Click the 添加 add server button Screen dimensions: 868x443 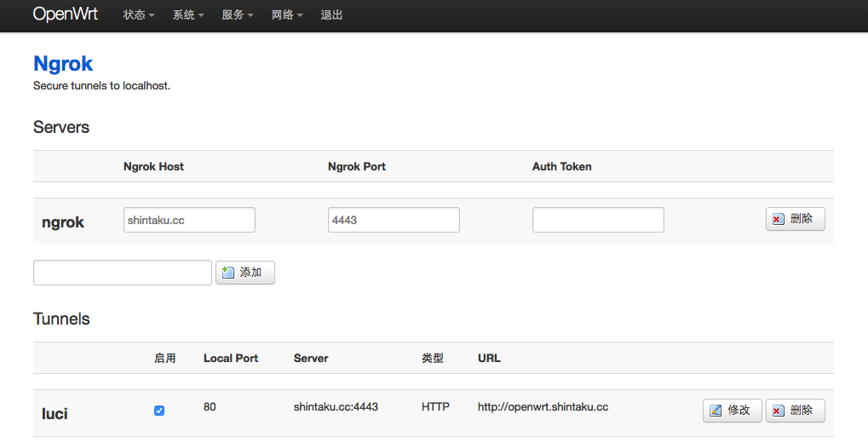[244, 273]
